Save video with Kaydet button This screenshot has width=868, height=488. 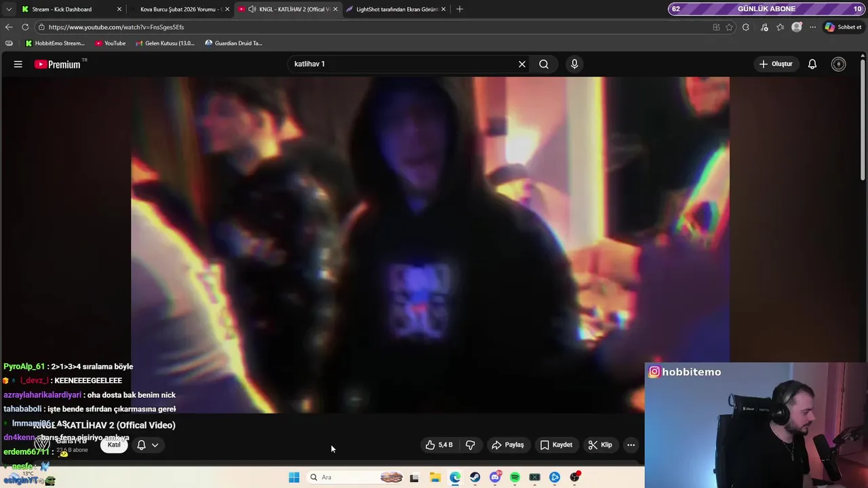tap(556, 445)
